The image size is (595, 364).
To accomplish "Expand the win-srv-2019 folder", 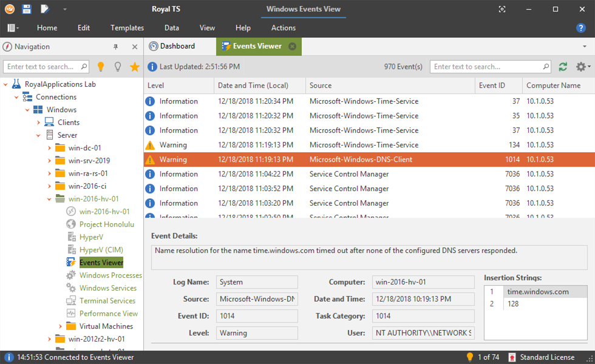I will [49, 161].
